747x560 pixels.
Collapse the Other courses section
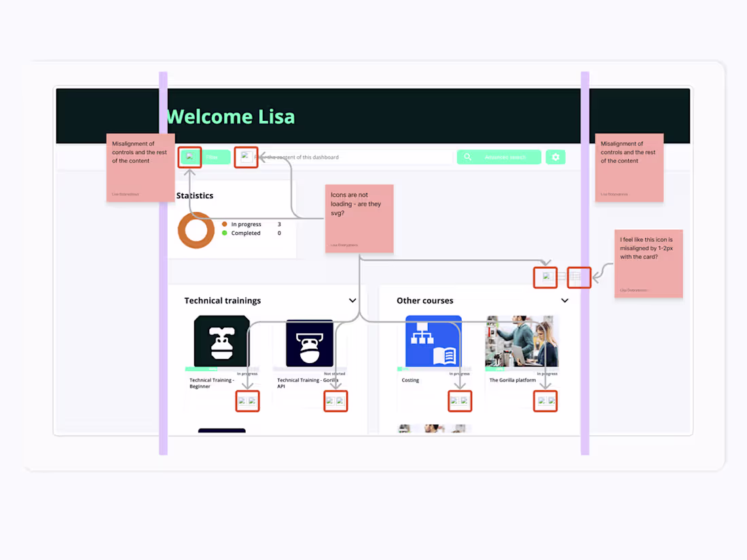565,300
